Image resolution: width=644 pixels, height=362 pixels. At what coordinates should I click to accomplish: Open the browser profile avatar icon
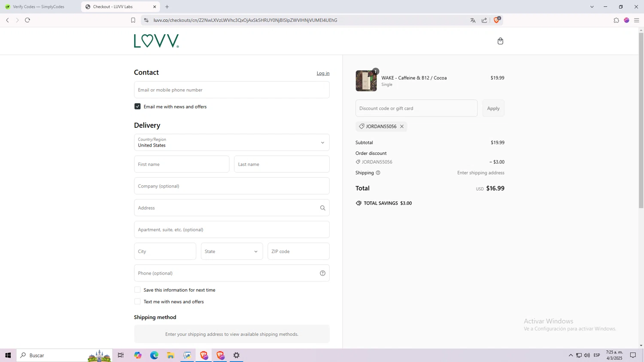[x=626, y=20]
